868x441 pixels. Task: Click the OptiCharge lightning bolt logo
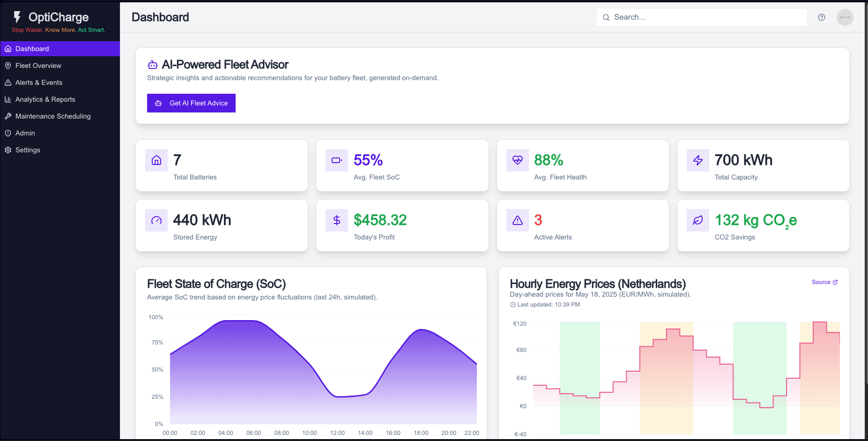(17, 17)
